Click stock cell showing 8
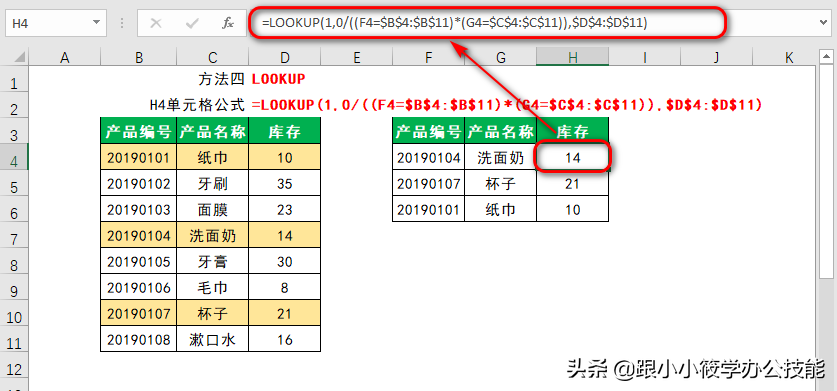Image resolution: width=837 pixels, height=391 pixels. pyautogui.click(x=285, y=287)
